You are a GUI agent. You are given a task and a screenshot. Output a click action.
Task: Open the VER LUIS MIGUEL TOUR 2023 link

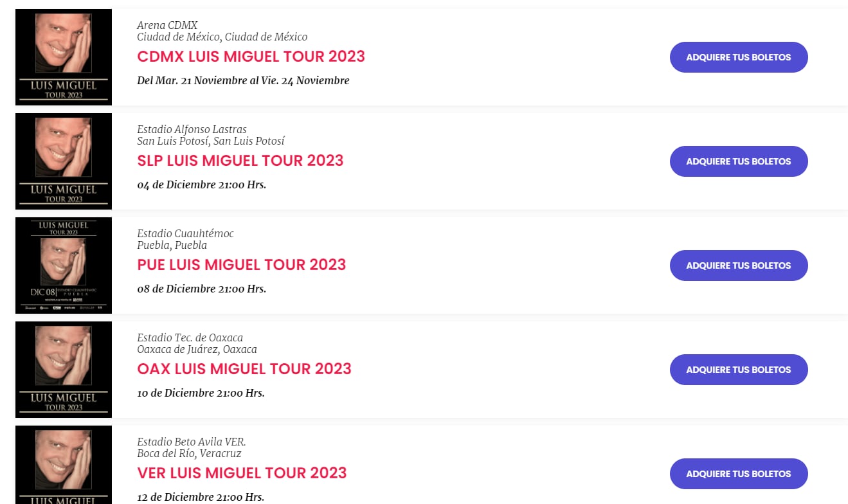(x=242, y=473)
